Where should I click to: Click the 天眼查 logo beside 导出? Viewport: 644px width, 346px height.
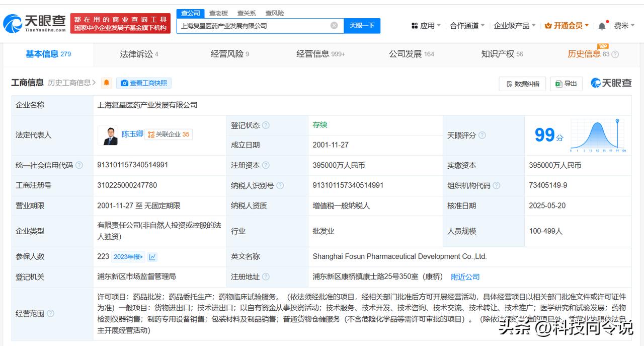[x=611, y=83]
